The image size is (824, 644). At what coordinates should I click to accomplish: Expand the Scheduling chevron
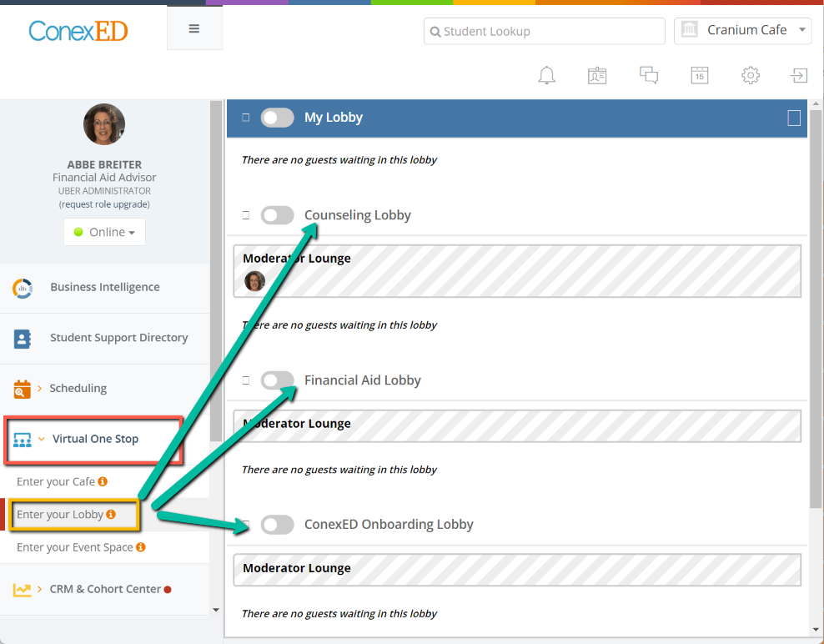pyautogui.click(x=39, y=388)
